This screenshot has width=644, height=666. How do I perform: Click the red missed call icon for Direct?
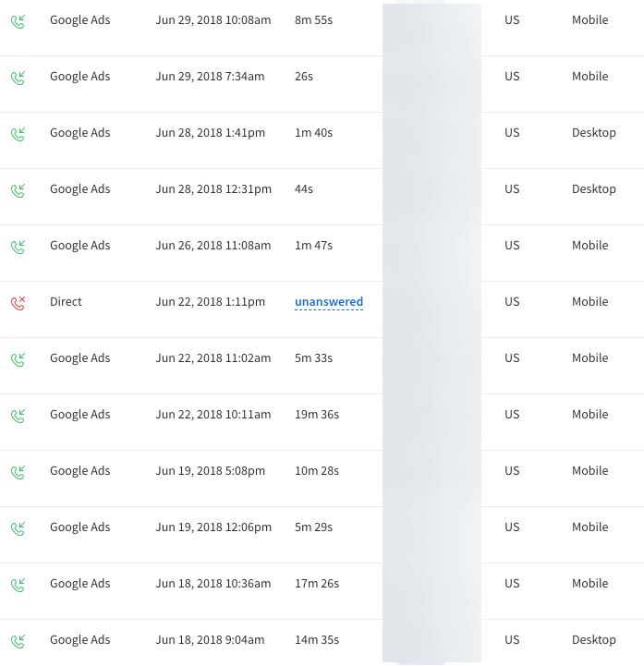tap(18, 302)
